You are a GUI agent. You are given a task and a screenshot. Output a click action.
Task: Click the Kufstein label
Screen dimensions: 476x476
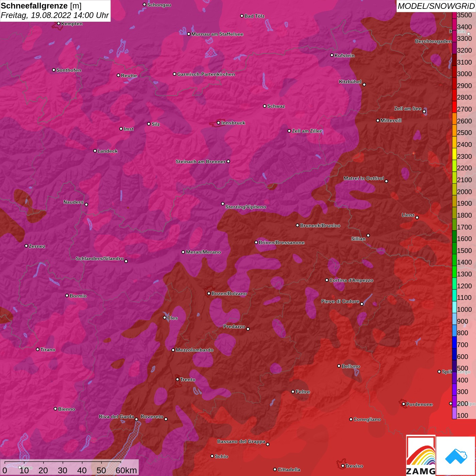(x=344, y=55)
